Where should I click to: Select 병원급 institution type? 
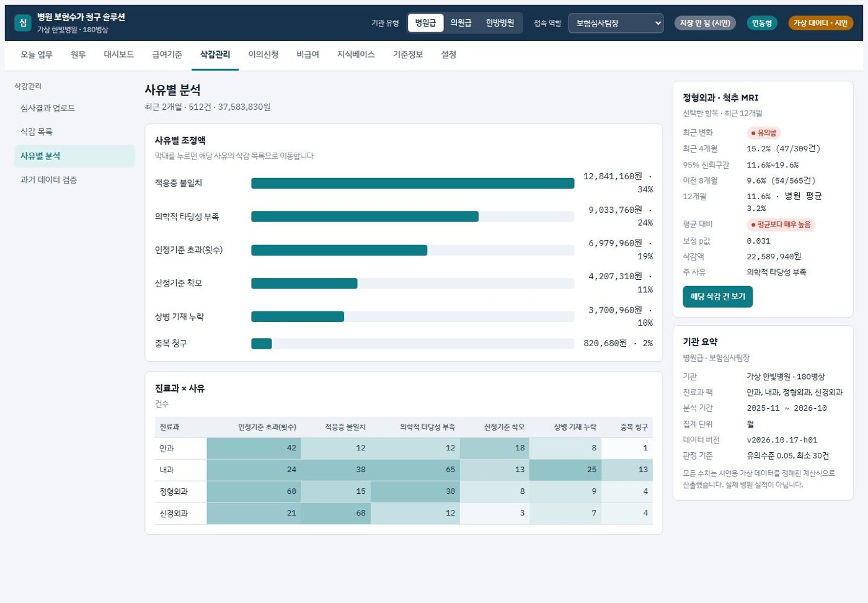pyautogui.click(x=425, y=23)
